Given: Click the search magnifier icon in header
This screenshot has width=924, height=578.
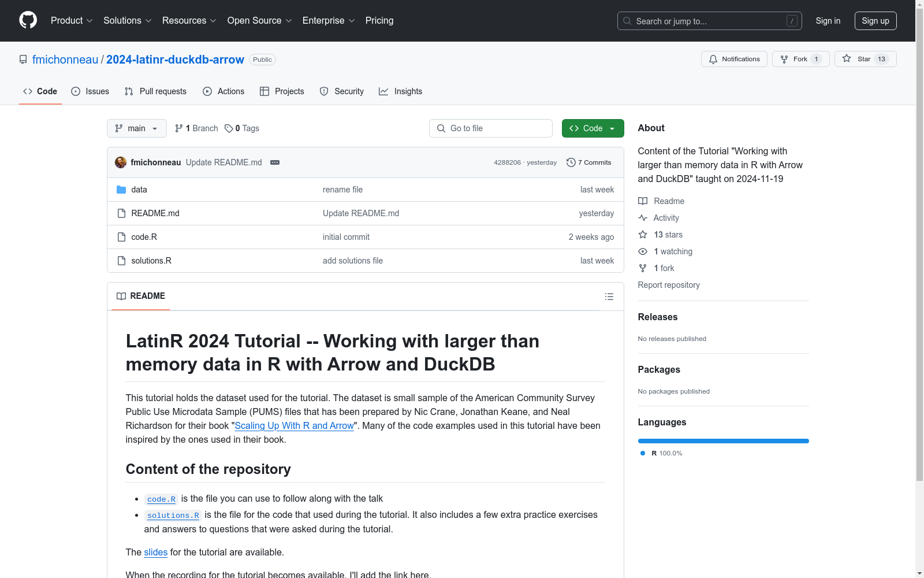Looking at the screenshot, I should coord(627,21).
